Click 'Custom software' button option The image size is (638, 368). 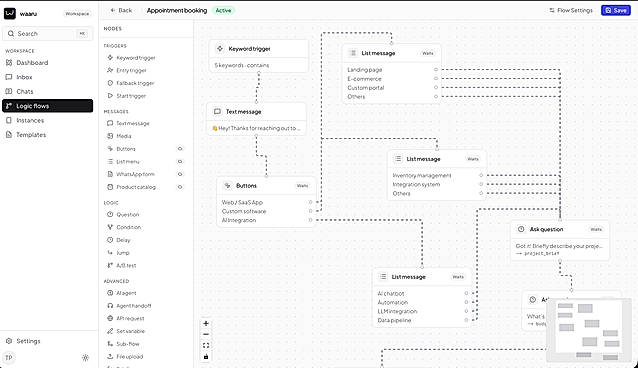(244, 211)
